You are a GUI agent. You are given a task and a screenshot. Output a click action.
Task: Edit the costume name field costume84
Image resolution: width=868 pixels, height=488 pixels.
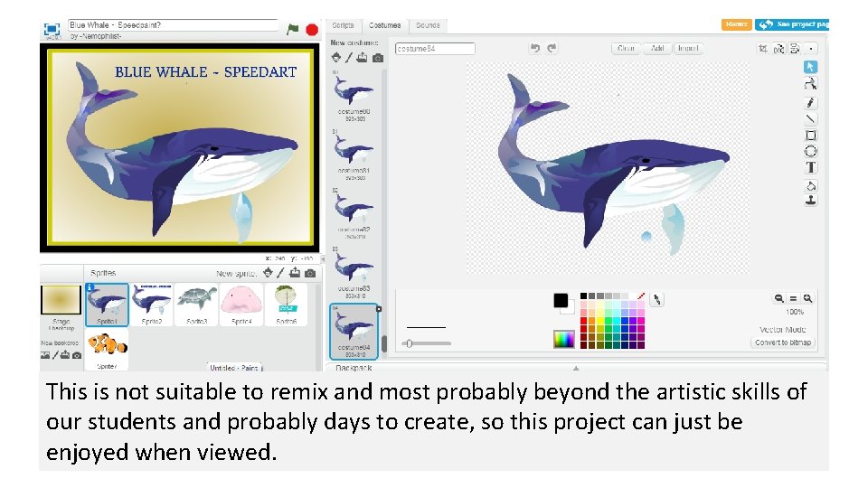(x=435, y=49)
